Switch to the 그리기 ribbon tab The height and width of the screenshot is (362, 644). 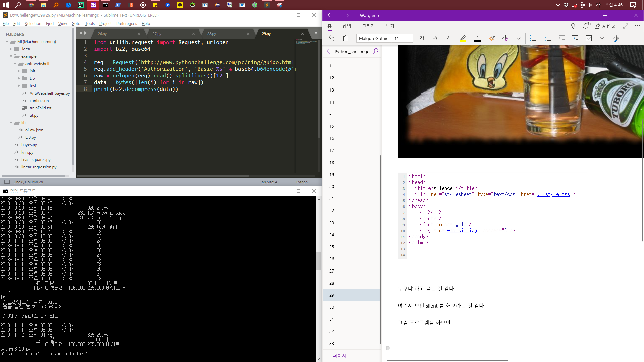pos(368,26)
